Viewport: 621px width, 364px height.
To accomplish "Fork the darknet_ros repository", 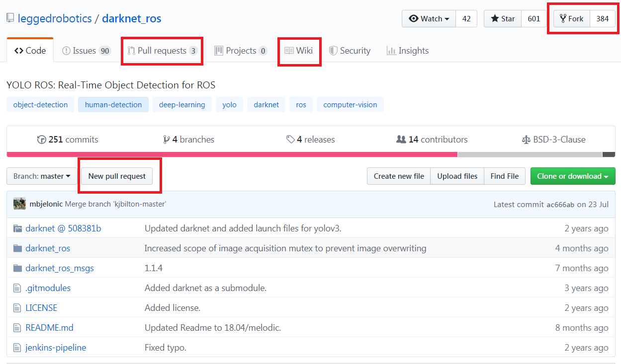I will [x=572, y=18].
